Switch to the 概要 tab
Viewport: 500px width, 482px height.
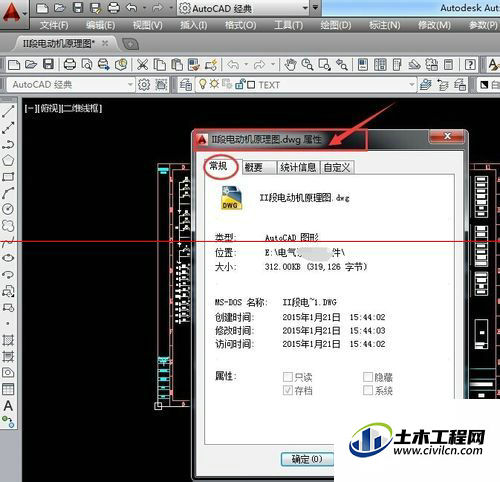259,167
